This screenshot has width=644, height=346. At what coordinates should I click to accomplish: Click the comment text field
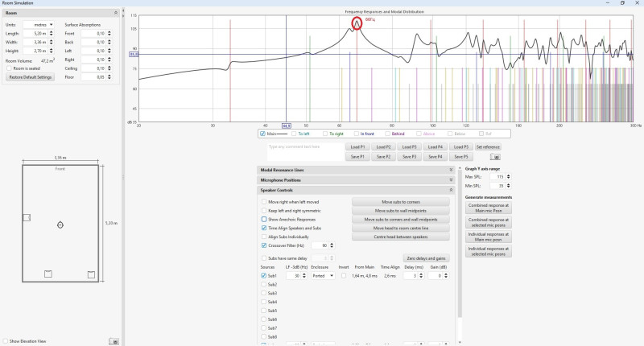(306, 152)
